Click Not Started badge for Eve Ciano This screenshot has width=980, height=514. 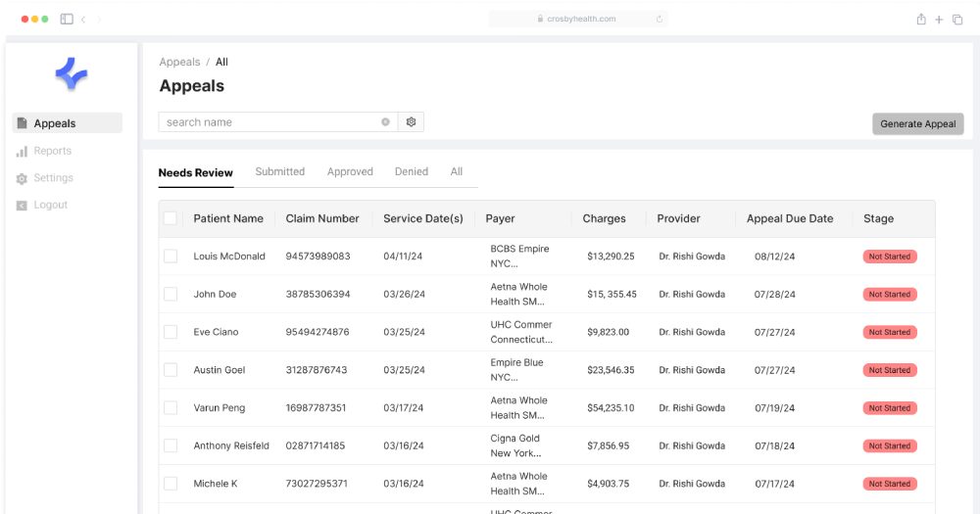pos(890,332)
